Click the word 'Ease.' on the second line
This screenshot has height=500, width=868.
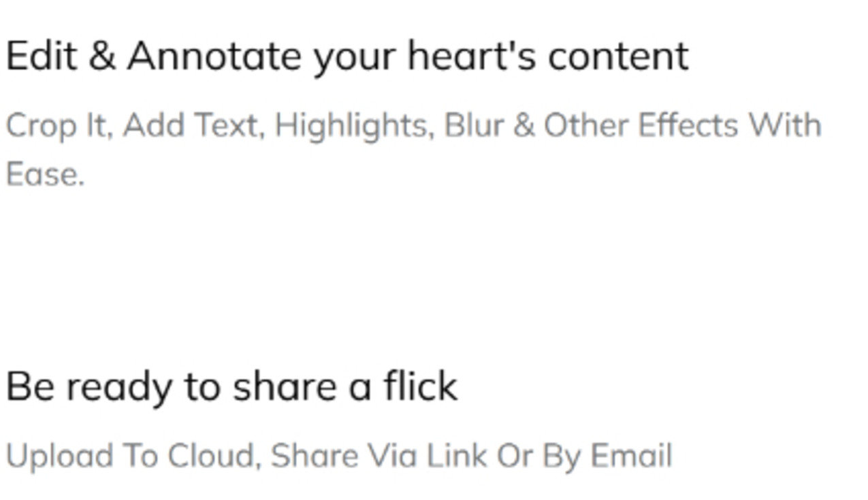[45, 174]
